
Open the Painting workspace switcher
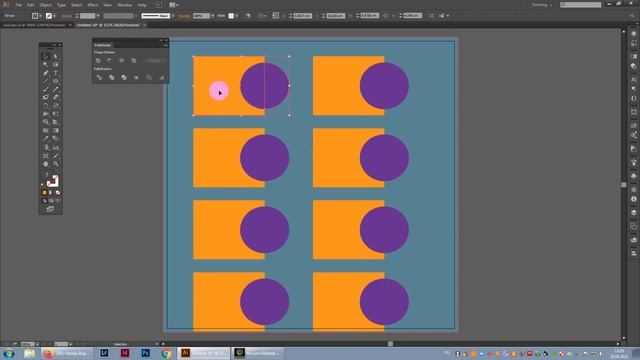(x=542, y=5)
